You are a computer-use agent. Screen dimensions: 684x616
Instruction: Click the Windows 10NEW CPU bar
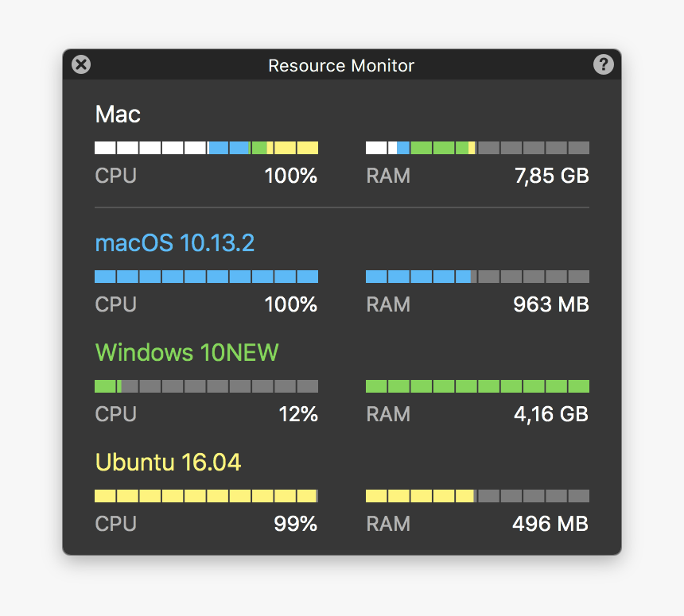206,386
